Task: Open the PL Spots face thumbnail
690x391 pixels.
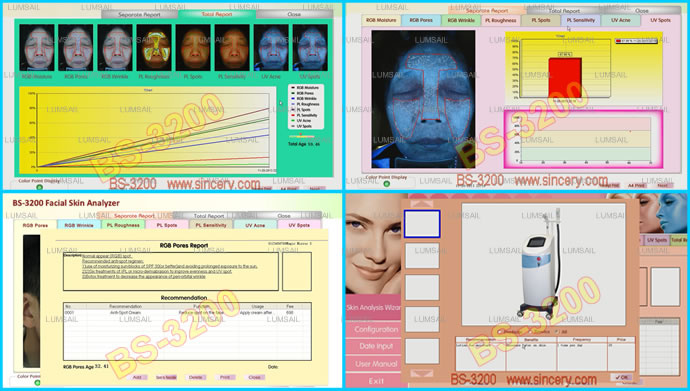Action: click(193, 48)
